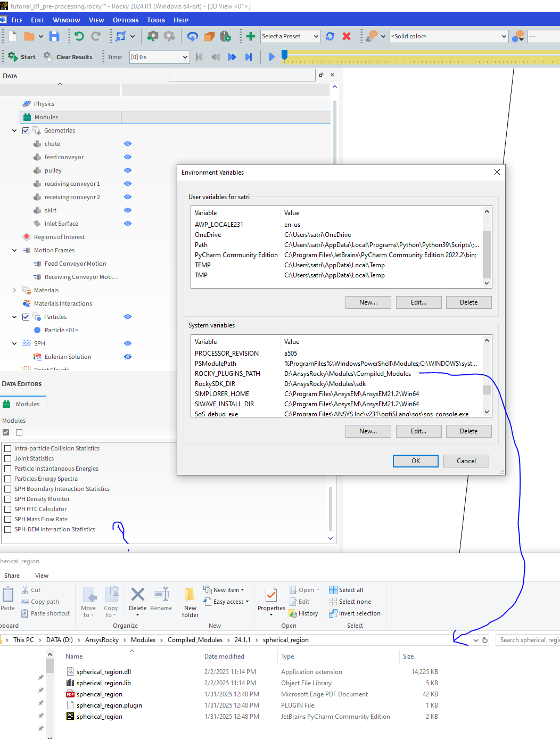Viewport: 560px width, 739px height.
Task: Click the blue 3D view rotate icon
Action: pos(193,36)
